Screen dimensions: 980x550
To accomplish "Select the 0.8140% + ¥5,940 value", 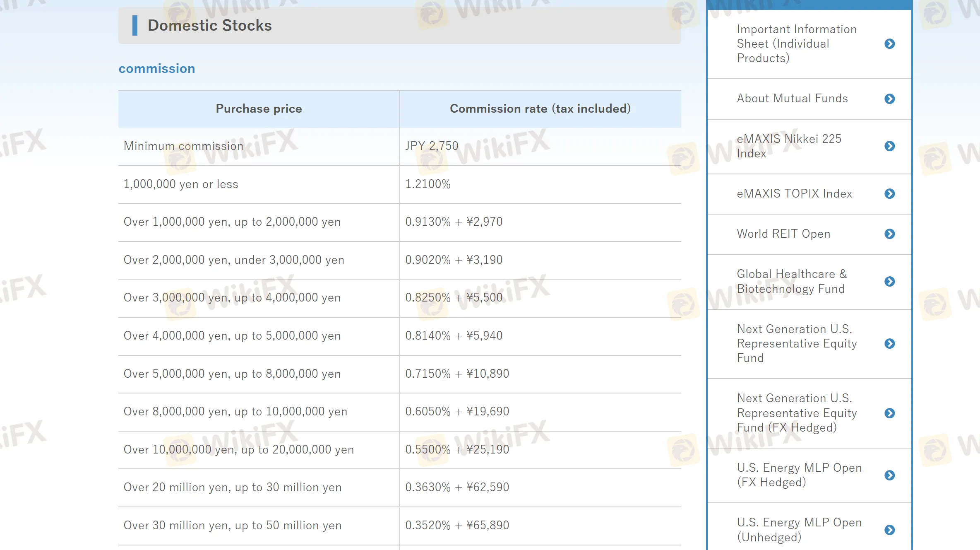I will [454, 336].
